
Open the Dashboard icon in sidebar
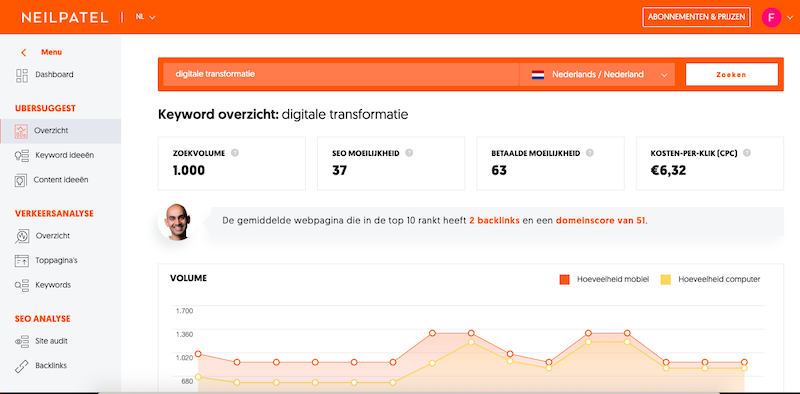click(x=22, y=75)
